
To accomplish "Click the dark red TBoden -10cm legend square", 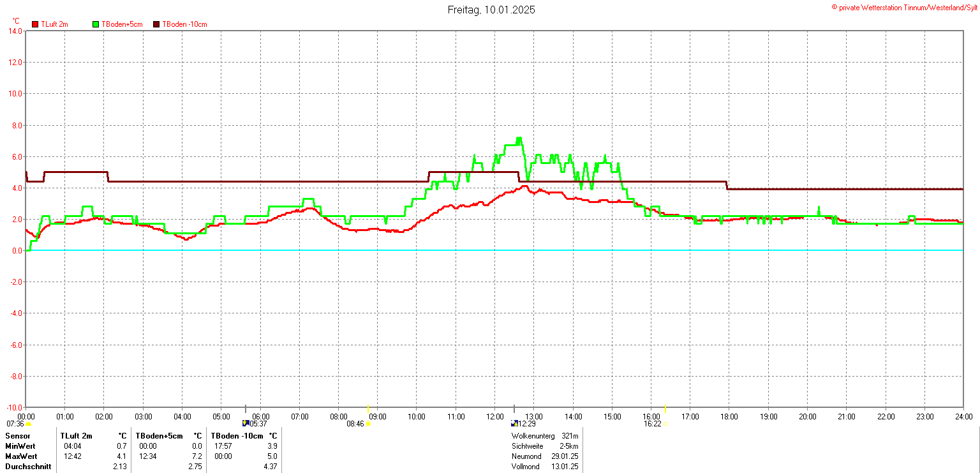I will click(156, 24).
